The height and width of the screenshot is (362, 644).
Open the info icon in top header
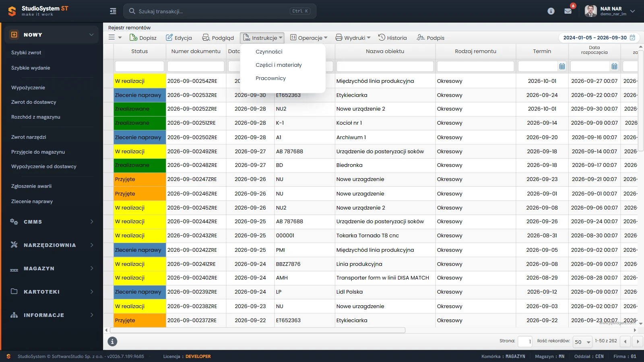coord(551,11)
